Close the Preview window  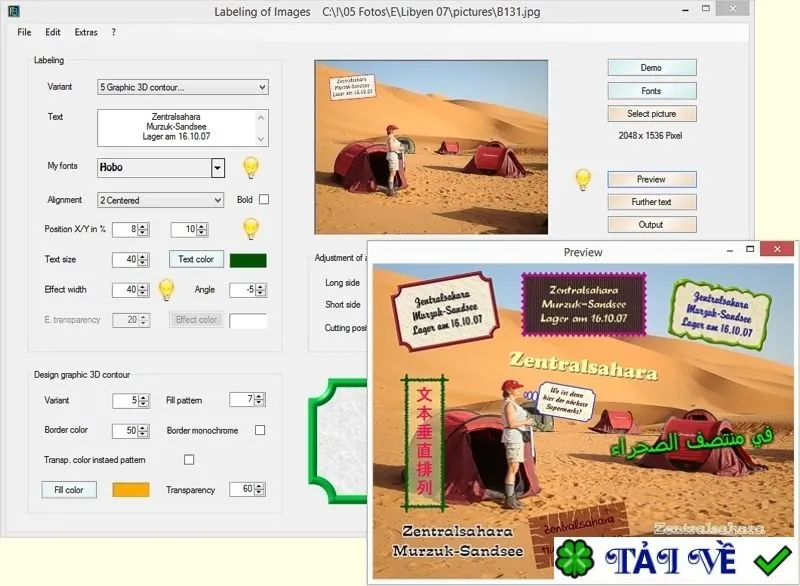tap(777, 249)
